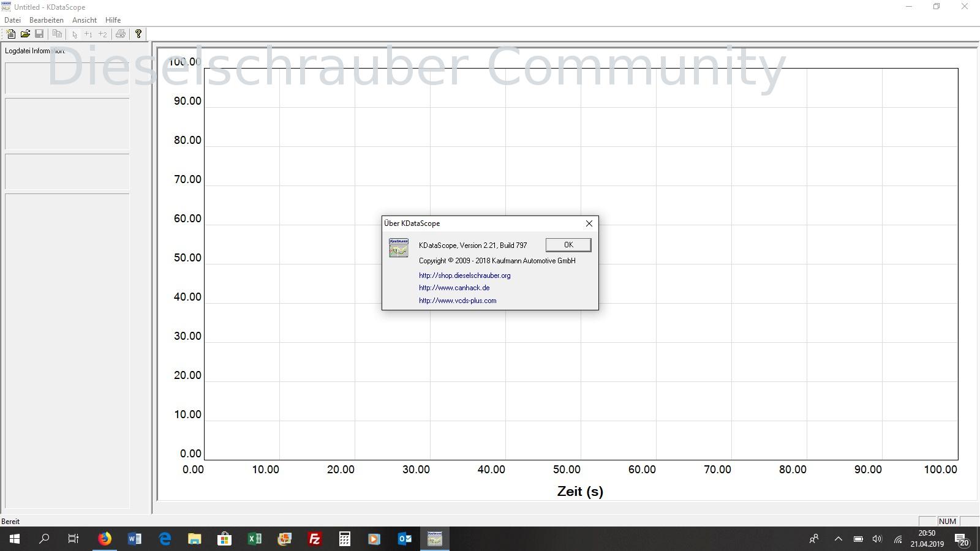Open Calculator from the taskbar
The image size is (980, 551).
[x=345, y=539]
